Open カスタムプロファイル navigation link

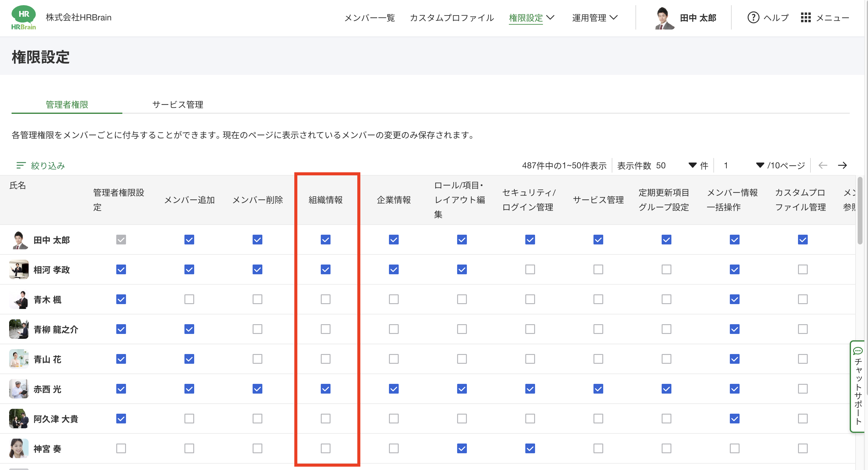(x=452, y=18)
